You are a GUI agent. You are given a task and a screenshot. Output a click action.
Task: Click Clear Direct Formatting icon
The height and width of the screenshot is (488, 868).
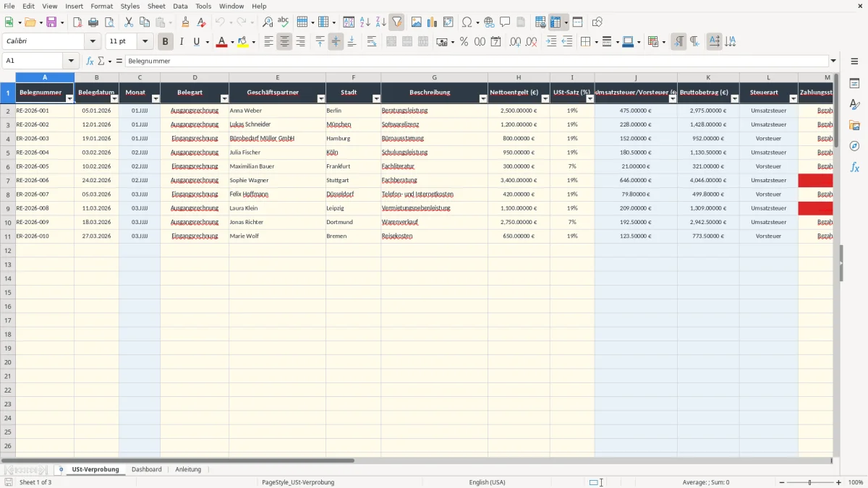pyautogui.click(x=202, y=22)
